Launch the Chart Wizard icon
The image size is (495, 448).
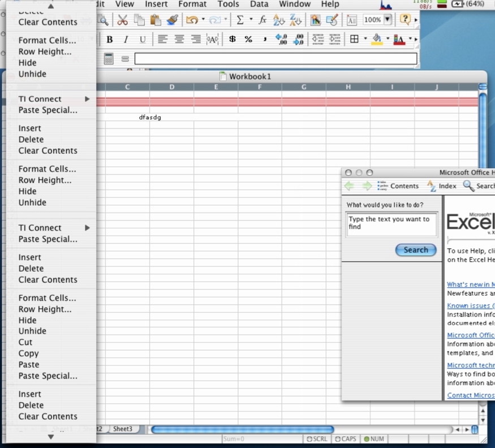pos(315,20)
